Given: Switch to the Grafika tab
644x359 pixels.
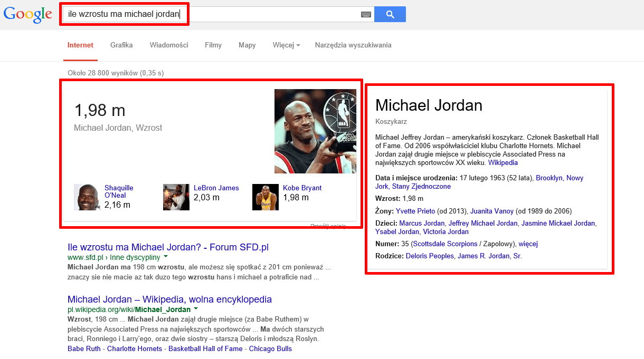Looking at the screenshot, I should pos(121,45).
